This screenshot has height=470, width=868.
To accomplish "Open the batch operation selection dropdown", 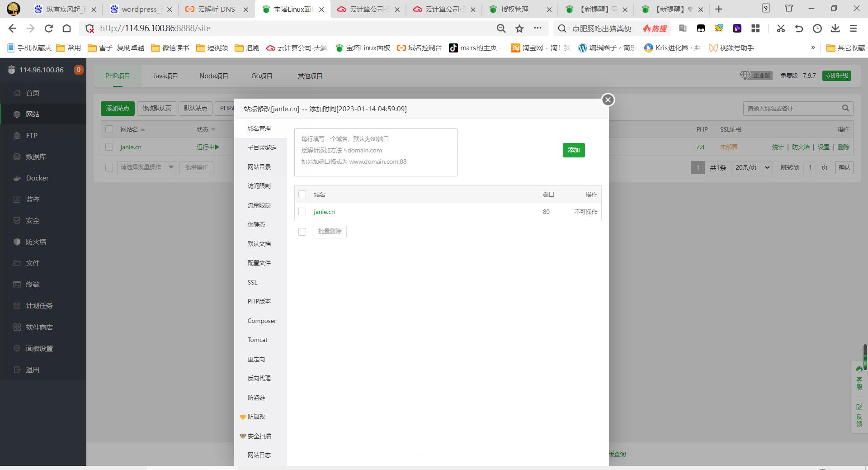I will tap(147, 167).
